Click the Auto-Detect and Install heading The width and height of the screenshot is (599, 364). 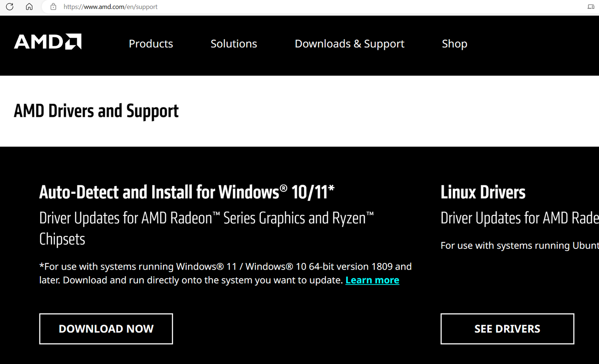click(187, 192)
